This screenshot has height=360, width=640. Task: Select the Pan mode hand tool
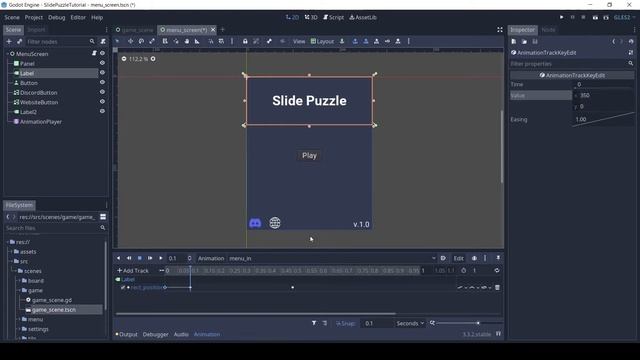(187, 41)
